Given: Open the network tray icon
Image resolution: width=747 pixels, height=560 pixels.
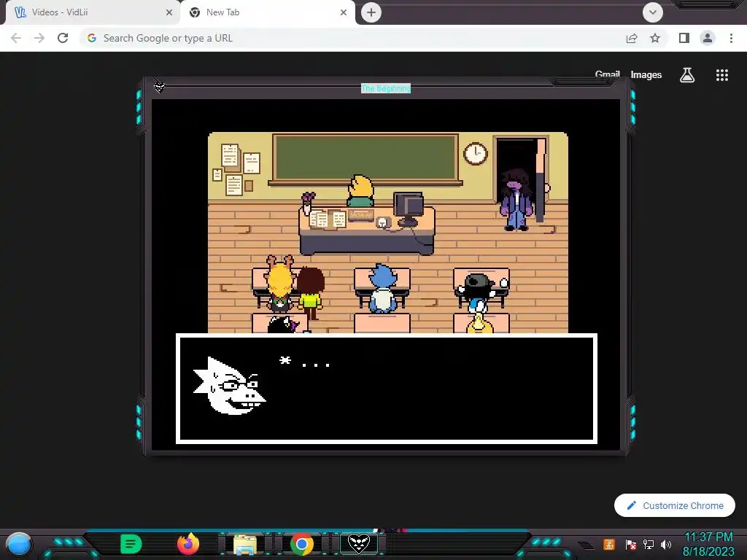Looking at the screenshot, I should coord(648,544).
